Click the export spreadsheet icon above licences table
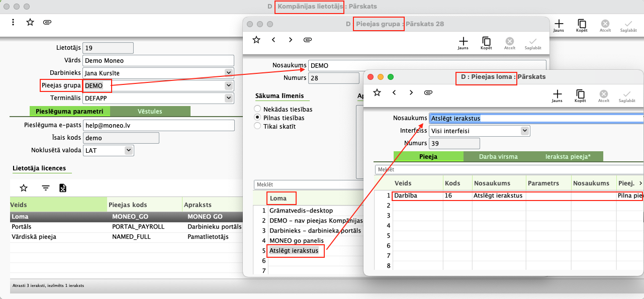 point(63,188)
